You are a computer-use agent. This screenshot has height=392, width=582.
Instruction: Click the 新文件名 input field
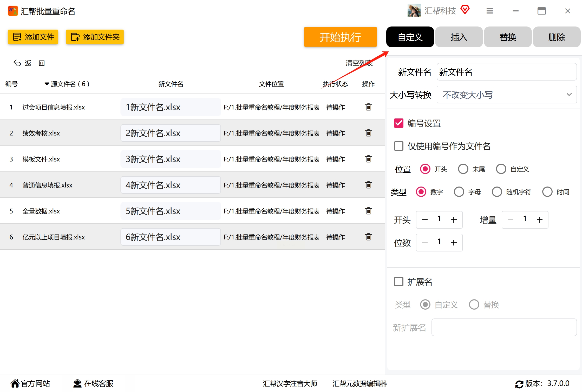coord(506,72)
